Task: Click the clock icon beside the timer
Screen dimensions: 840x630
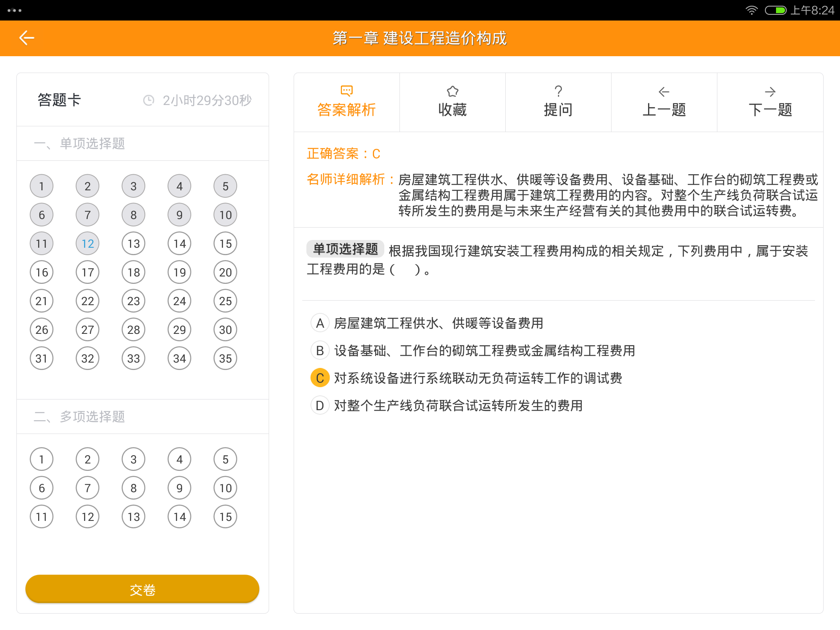Action: [x=148, y=100]
